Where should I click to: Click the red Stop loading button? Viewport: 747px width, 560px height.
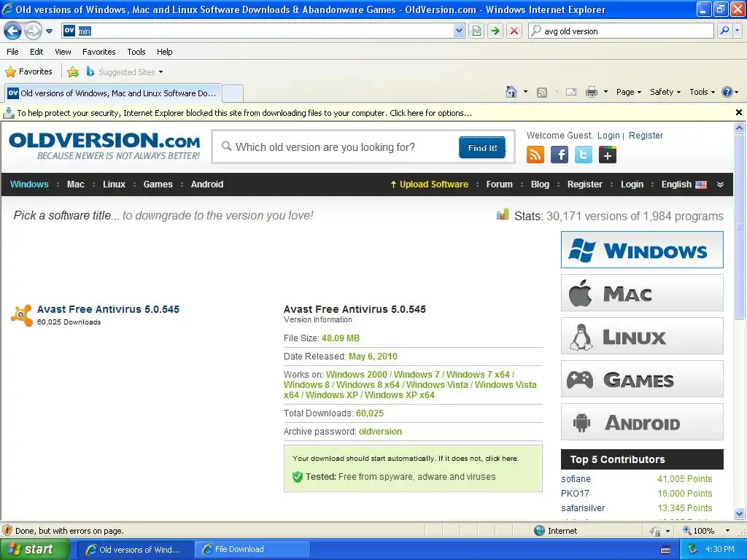pyautogui.click(x=514, y=31)
